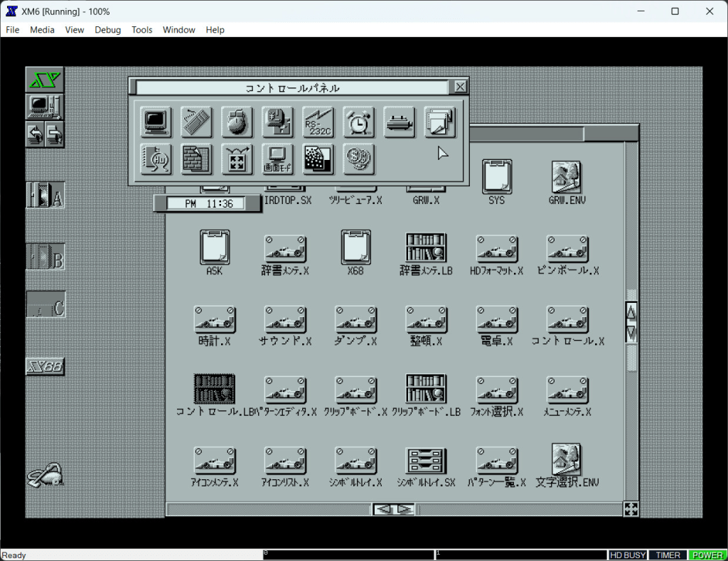Open the coins icon in control panel
728x561 pixels.
point(359,159)
